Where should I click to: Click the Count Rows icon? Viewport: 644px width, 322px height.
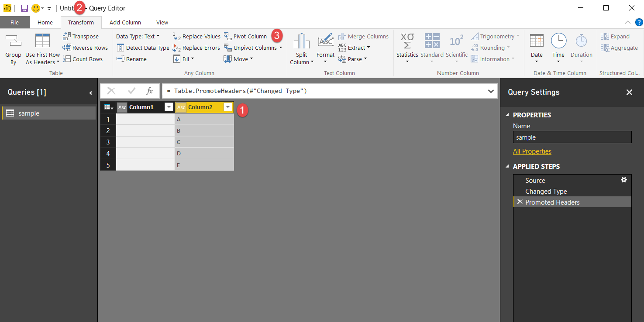point(66,59)
